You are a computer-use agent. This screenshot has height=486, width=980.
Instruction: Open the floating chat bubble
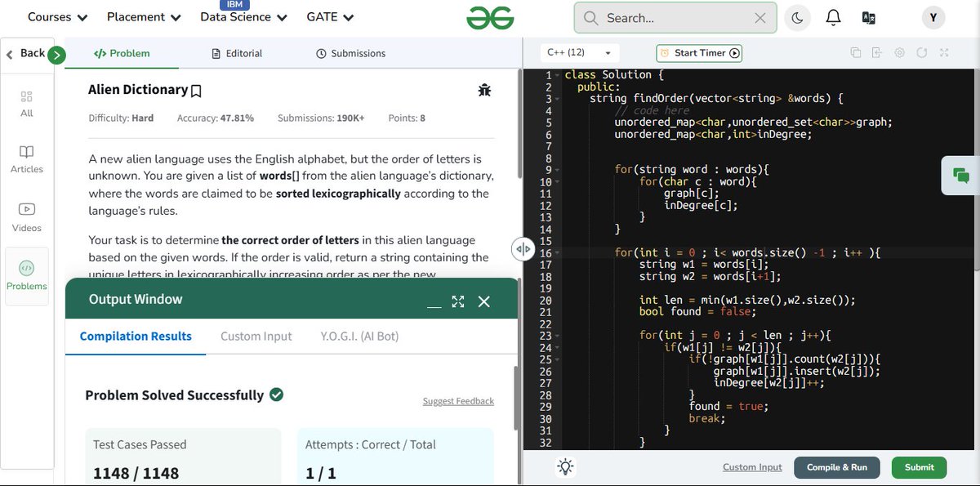[961, 175]
